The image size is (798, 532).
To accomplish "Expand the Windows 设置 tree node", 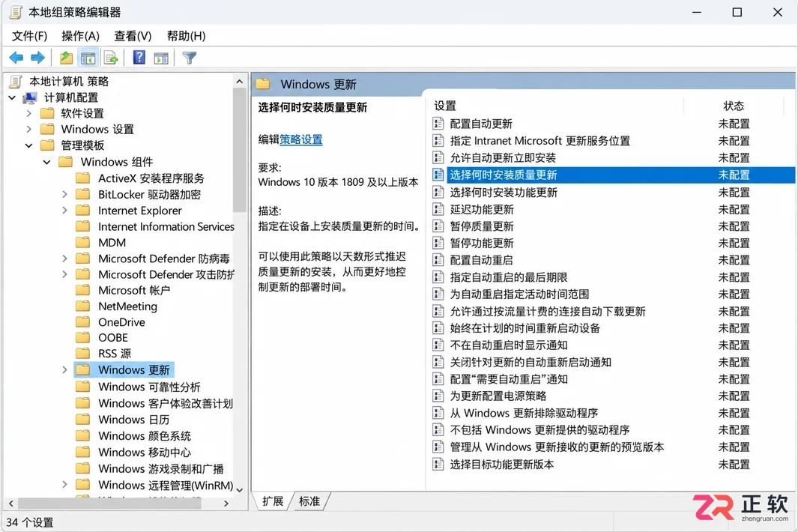I will 29,129.
